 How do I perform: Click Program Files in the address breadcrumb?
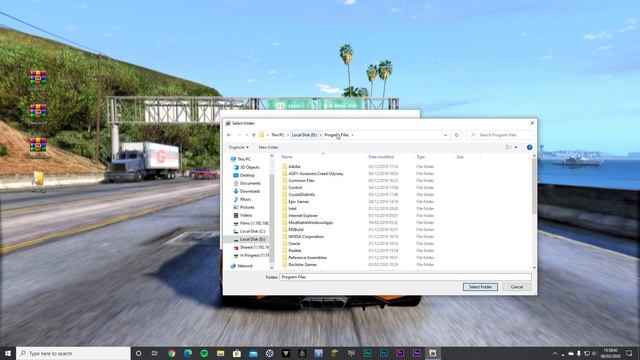[337, 135]
